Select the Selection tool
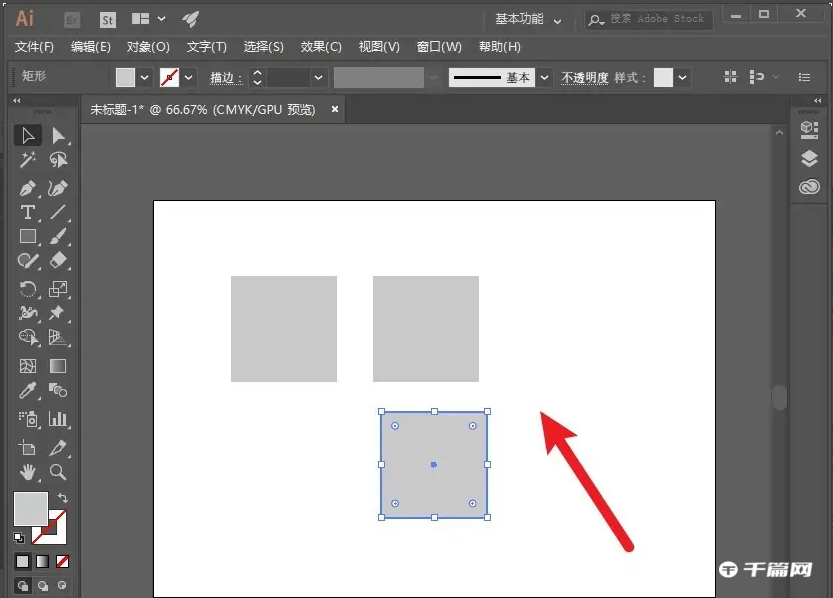 point(28,135)
